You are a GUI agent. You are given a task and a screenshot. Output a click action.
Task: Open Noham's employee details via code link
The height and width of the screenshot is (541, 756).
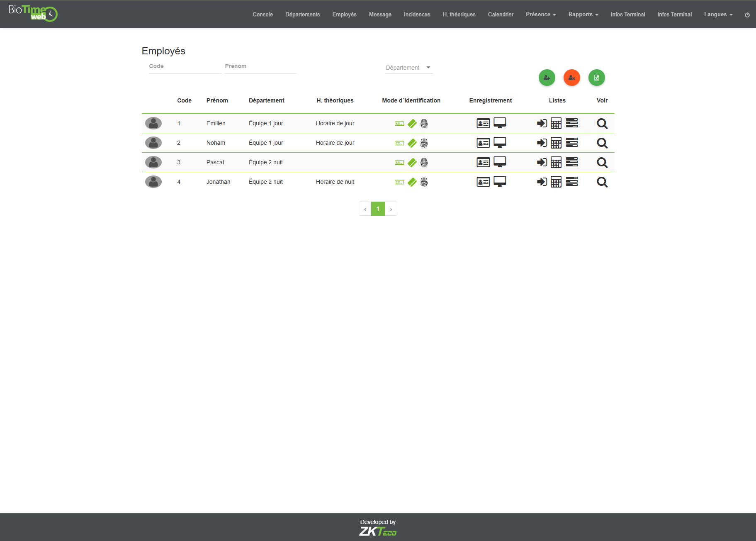click(179, 143)
